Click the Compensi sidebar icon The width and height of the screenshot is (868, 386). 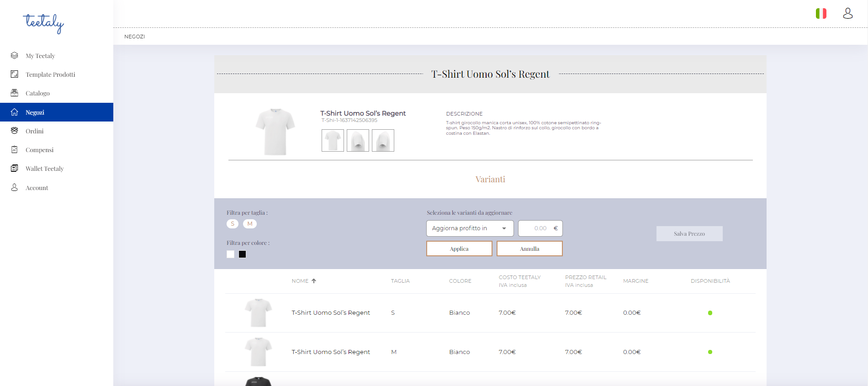[x=15, y=149]
